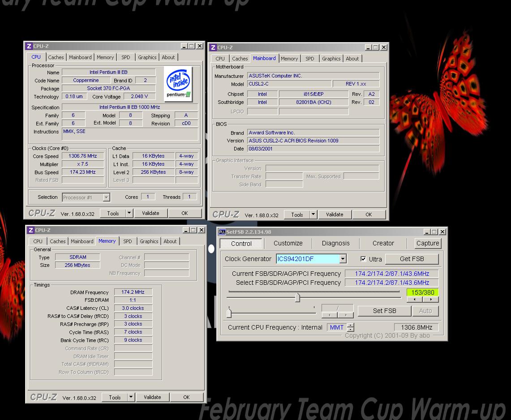Click the Select FSB/SDR/AGP/PCI Frequency field
Screen dimensions: 511x420
coord(392,283)
